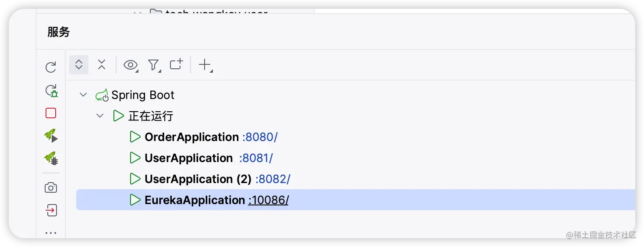
Task: Select the 正在运行 group label
Action: 151,116
